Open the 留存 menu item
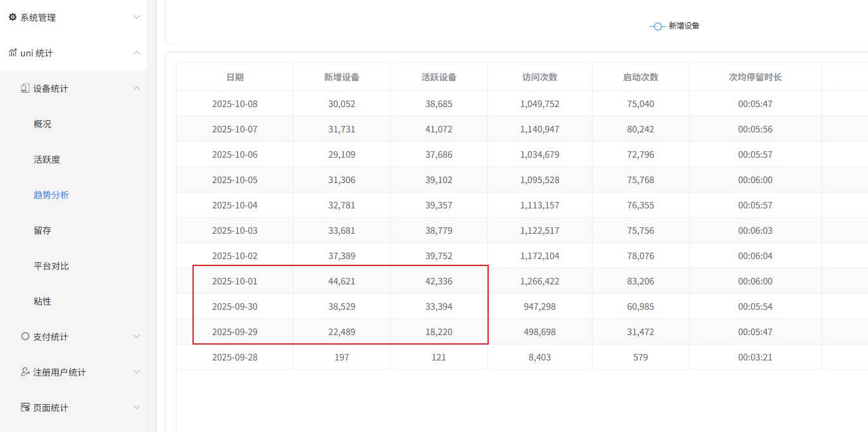The image size is (868, 432). [42, 231]
